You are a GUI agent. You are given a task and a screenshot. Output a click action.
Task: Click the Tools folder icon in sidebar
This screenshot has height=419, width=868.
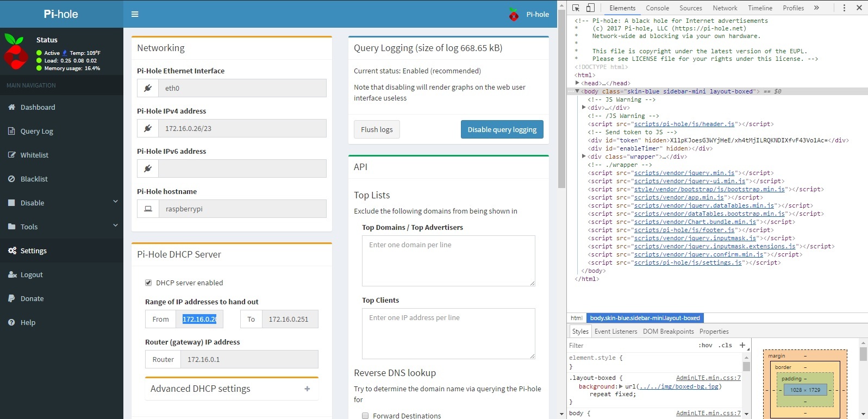[x=11, y=227]
